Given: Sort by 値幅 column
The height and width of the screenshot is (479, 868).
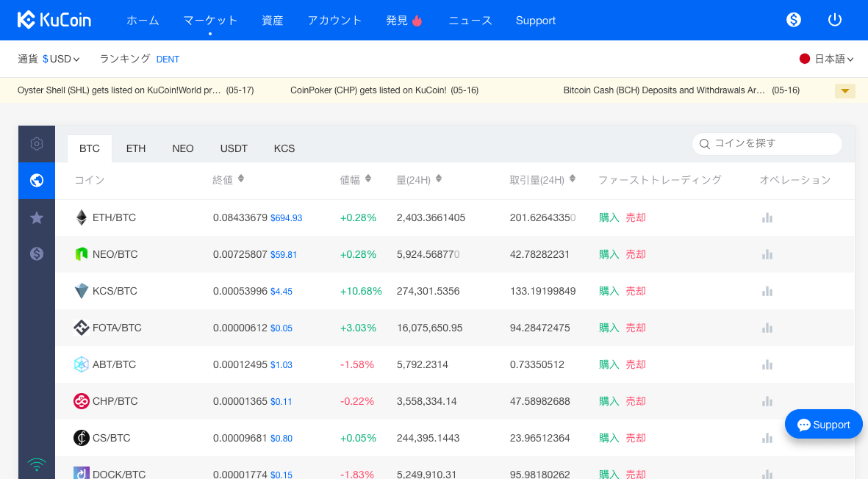Looking at the screenshot, I should pos(368,179).
